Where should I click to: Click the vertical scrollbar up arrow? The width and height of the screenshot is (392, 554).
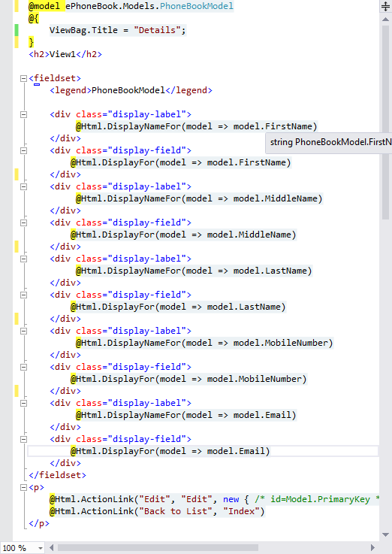[x=386, y=20]
